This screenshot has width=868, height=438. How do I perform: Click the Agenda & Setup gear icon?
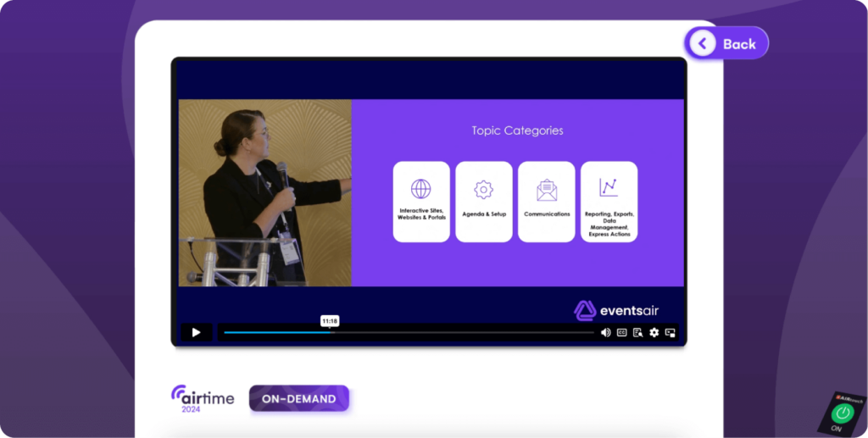tap(483, 189)
